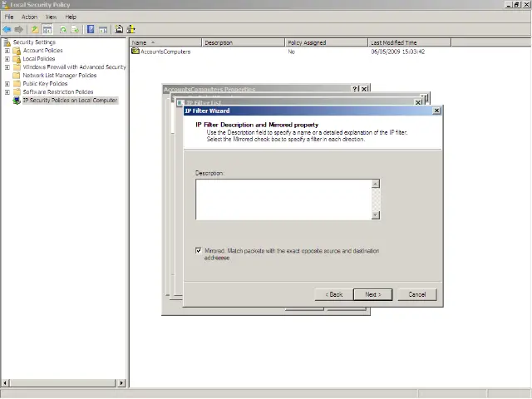Click the Create IP Security Policy icon
Viewport: 532px width, 399px height.
(119, 29)
